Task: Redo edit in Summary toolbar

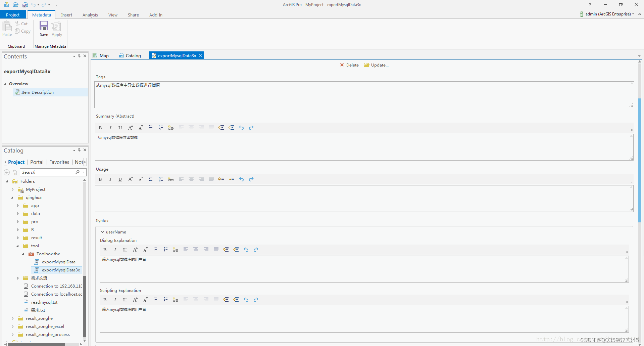Action: (251, 128)
